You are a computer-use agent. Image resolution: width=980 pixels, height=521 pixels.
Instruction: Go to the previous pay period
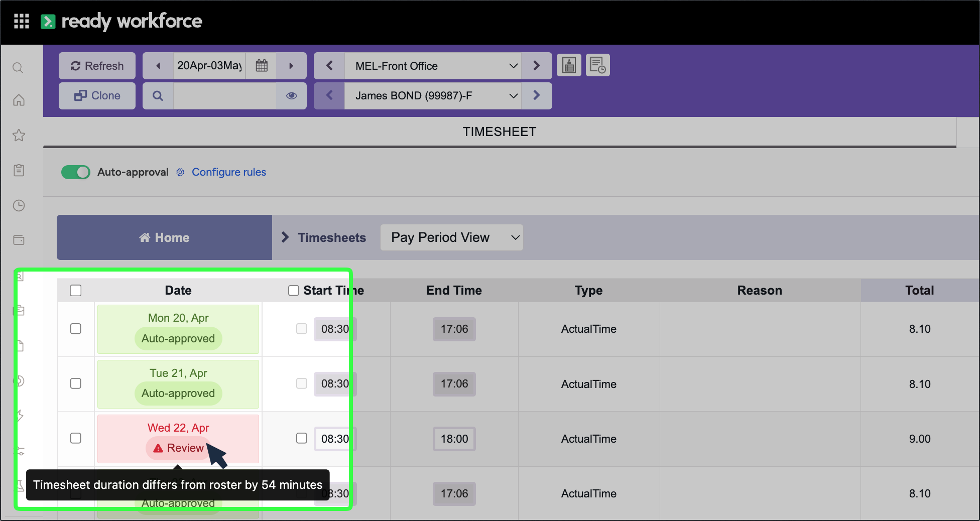pyautogui.click(x=158, y=66)
